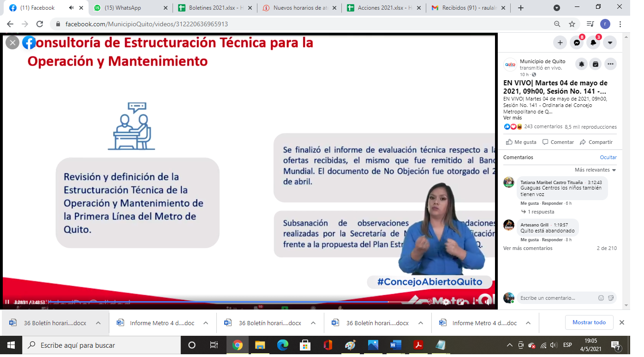644x357 pixels.
Task: Open the Más relevantes sort dropdown
Action: 595,170
